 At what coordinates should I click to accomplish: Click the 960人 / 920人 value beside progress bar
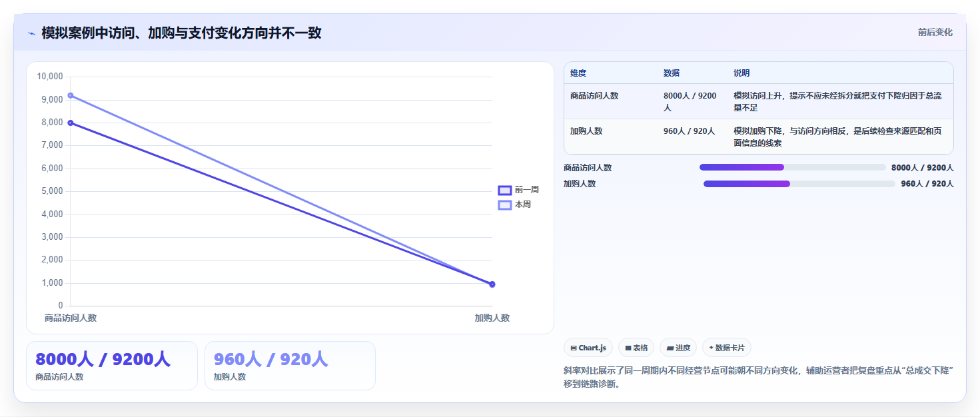click(x=927, y=184)
